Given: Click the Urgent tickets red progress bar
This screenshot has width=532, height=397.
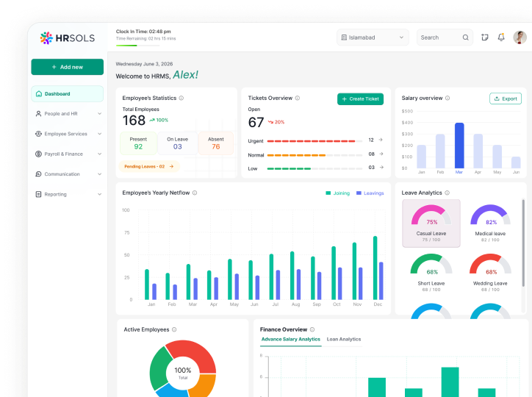Looking at the screenshot, I should pos(314,141).
